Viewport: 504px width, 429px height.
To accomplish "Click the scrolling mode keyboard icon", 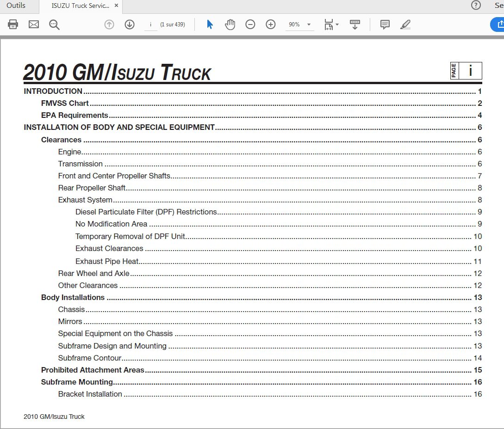I will point(355,25).
